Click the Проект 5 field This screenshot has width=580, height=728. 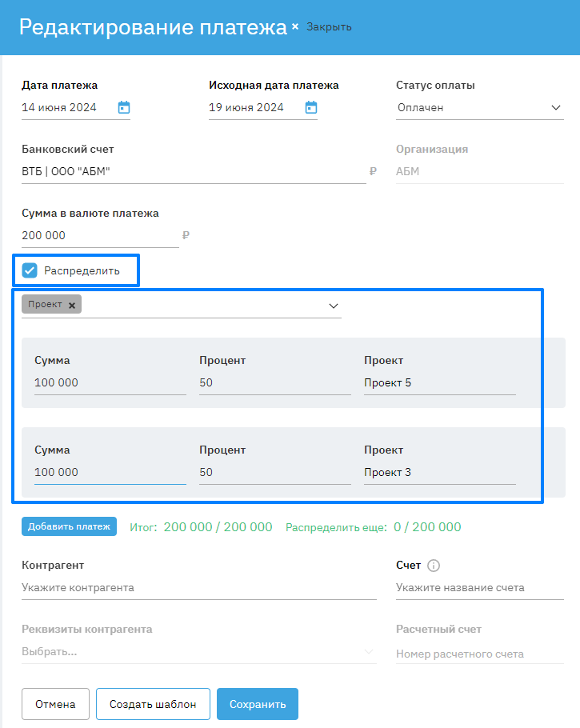[439, 383]
